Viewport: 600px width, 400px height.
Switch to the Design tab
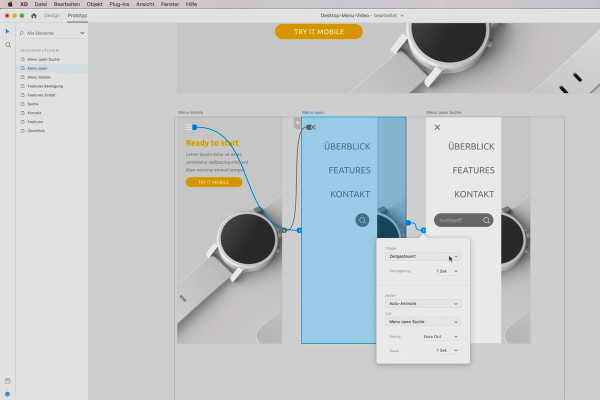pyautogui.click(x=52, y=16)
